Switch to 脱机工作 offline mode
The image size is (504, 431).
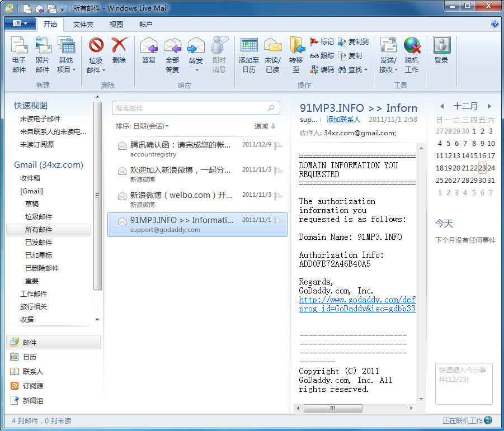tap(412, 55)
